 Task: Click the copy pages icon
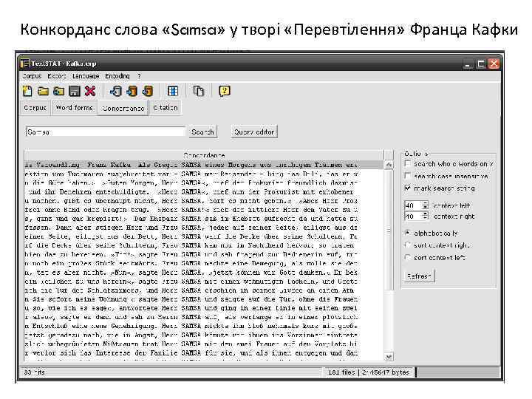(199, 91)
